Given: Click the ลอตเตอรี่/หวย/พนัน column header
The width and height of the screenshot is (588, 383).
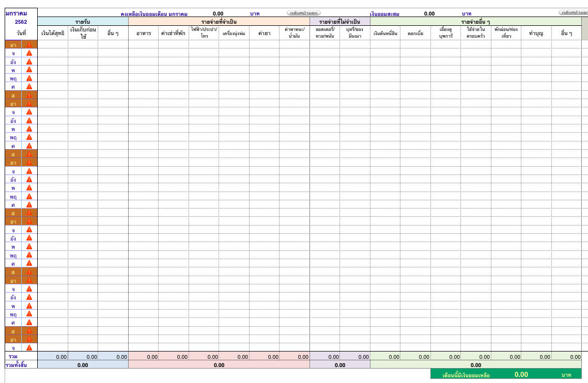Looking at the screenshot, I should pyautogui.click(x=325, y=33).
